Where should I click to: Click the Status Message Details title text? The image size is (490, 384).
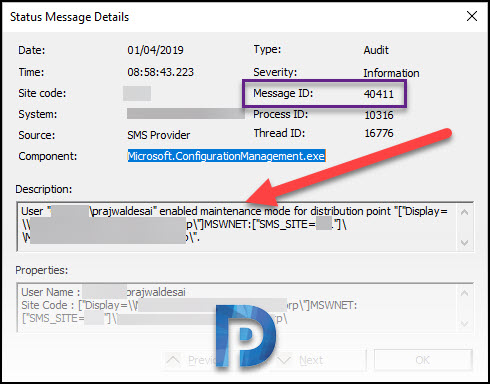click(x=69, y=17)
